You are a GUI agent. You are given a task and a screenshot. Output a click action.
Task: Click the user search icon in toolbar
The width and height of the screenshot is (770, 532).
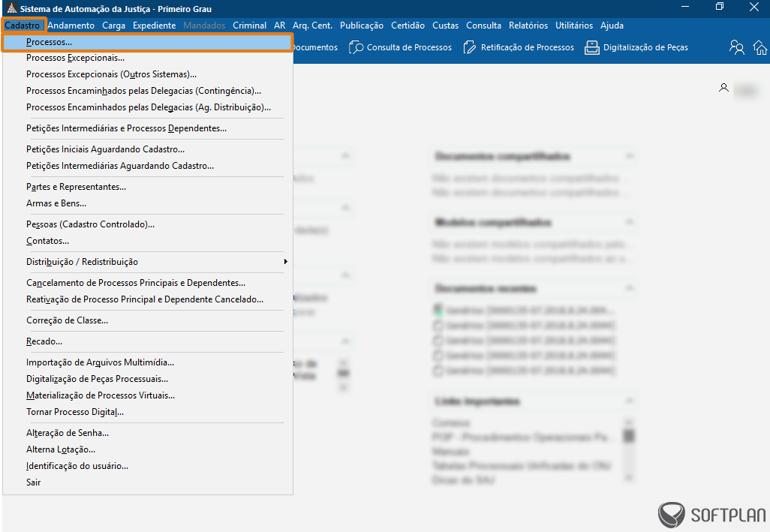tap(737, 47)
